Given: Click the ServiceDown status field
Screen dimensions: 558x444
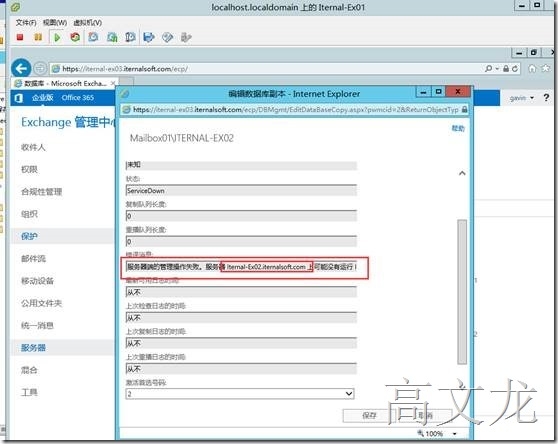Looking at the screenshot, I should click(241, 190).
